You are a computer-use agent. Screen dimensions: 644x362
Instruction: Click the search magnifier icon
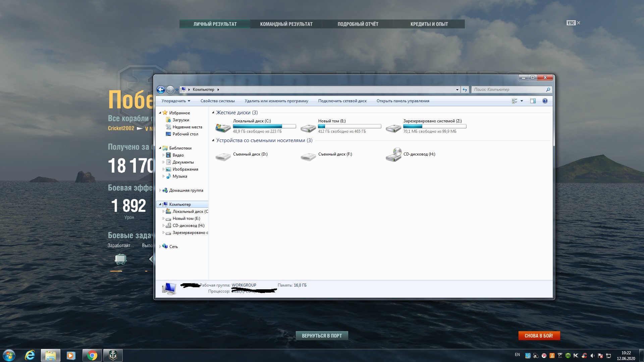point(548,89)
